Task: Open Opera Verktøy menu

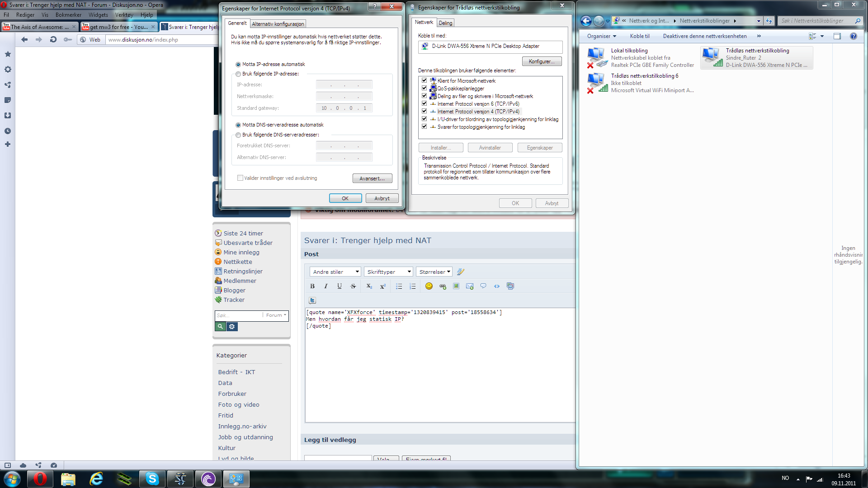Action: [x=124, y=15]
